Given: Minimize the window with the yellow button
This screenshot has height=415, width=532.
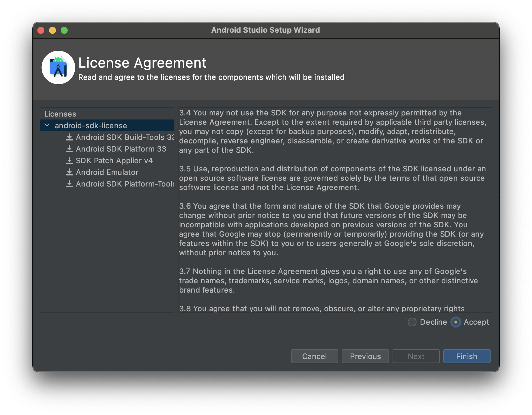Looking at the screenshot, I should pos(52,30).
